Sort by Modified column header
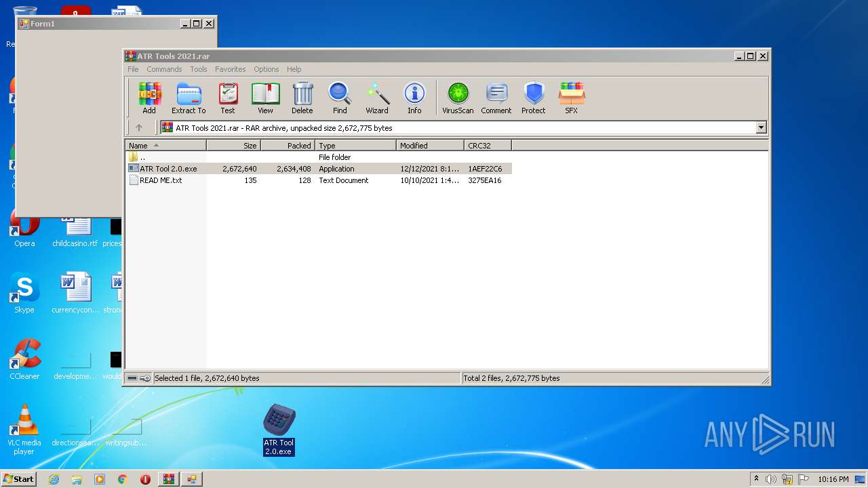Image resolution: width=868 pixels, height=488 pixels. 431,146
